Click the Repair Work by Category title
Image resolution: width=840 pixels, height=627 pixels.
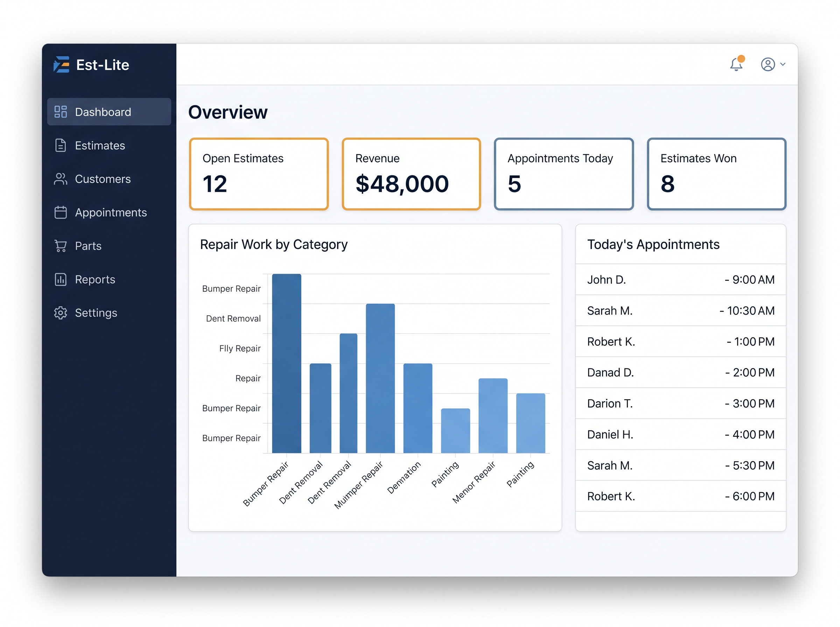tap(274, 245)
